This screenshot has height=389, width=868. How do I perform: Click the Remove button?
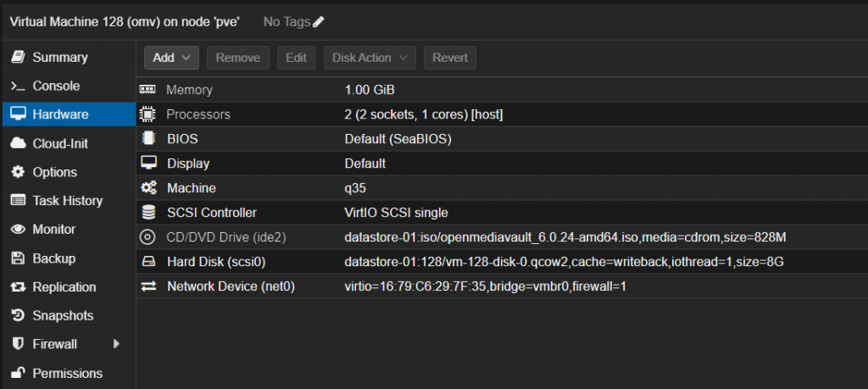(237, 58)
